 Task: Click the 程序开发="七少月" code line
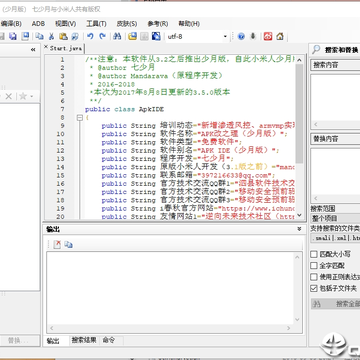(x=168, y=159)
